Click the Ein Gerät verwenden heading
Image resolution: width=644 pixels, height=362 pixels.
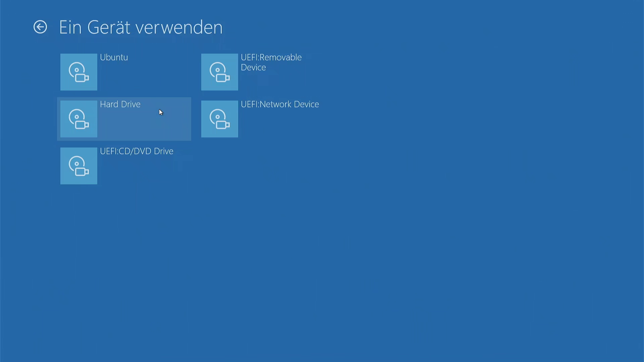tap(141, 27)
